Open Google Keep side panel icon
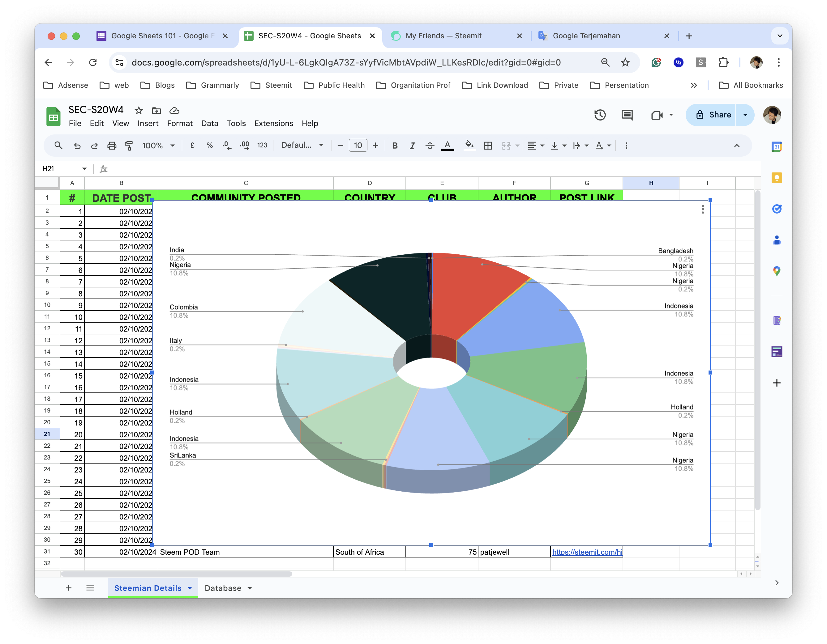827x644 pixels. 777,178
